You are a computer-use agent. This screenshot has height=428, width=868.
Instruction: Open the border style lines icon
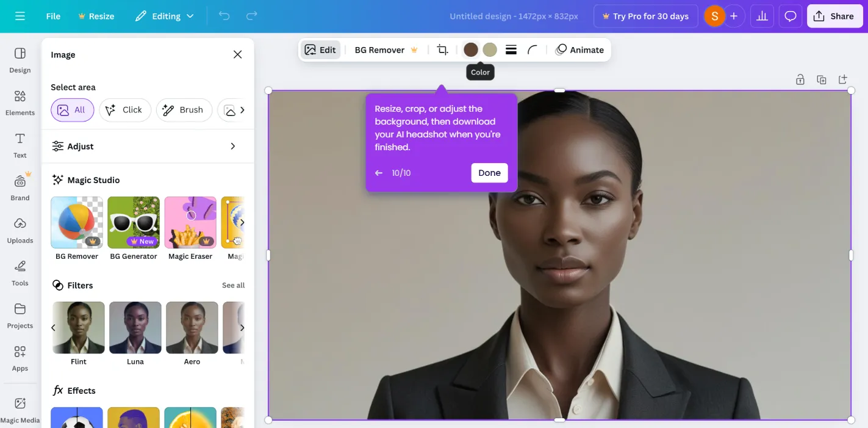pyautogui.click(x=511, y=50)
